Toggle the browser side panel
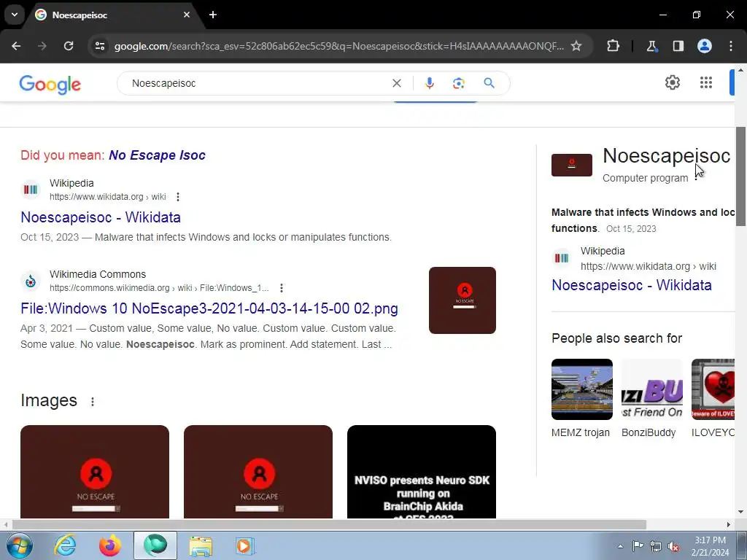The image size is (747, 560). pos(678,46)
